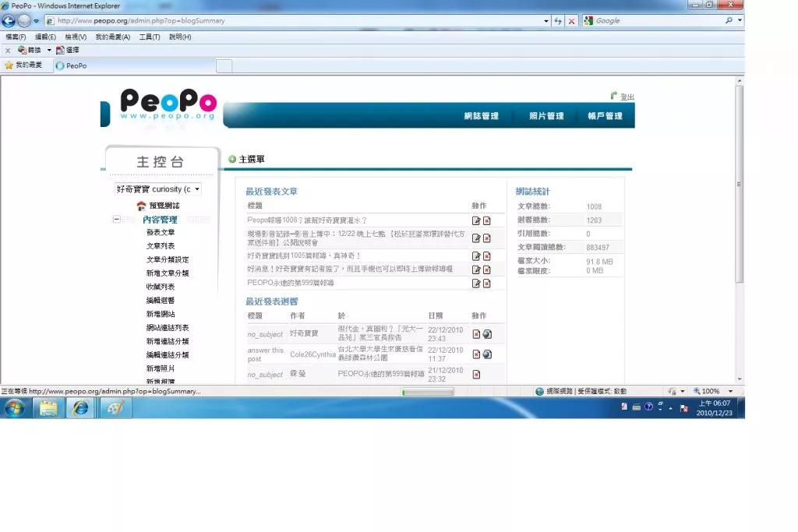Click 帳戶管理 in the top navigation
The height and width of the screenshot is (532, 798).
[x=605, y=116]
